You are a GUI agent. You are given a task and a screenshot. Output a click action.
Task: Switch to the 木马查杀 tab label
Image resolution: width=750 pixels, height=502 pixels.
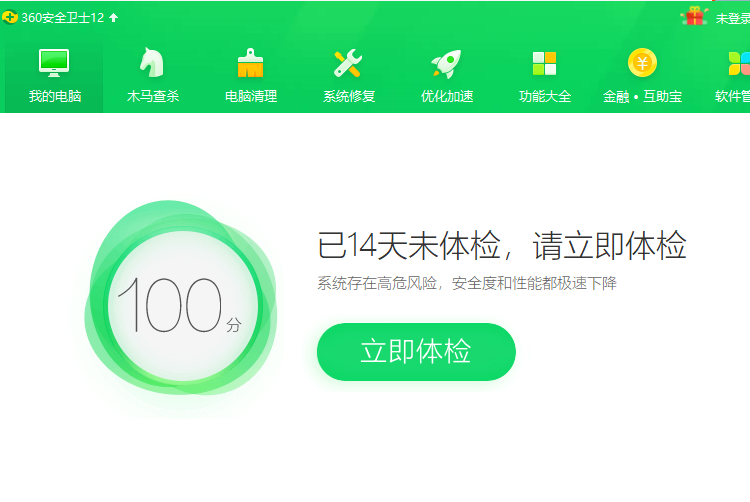[152, 97]
